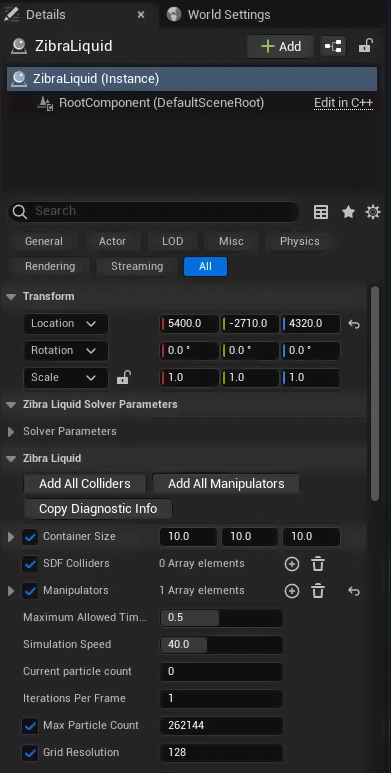
Task: Filter by Rendering category
Action: point(50,267)
